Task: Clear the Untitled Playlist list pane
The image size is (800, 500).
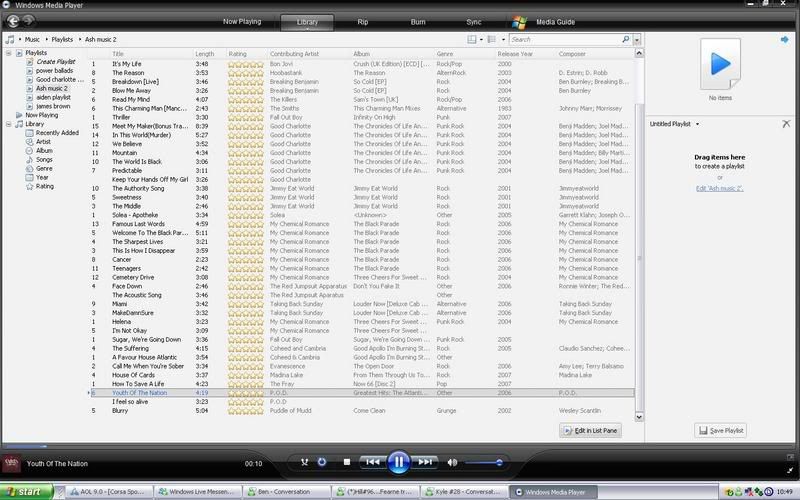Action: point(786,123)
